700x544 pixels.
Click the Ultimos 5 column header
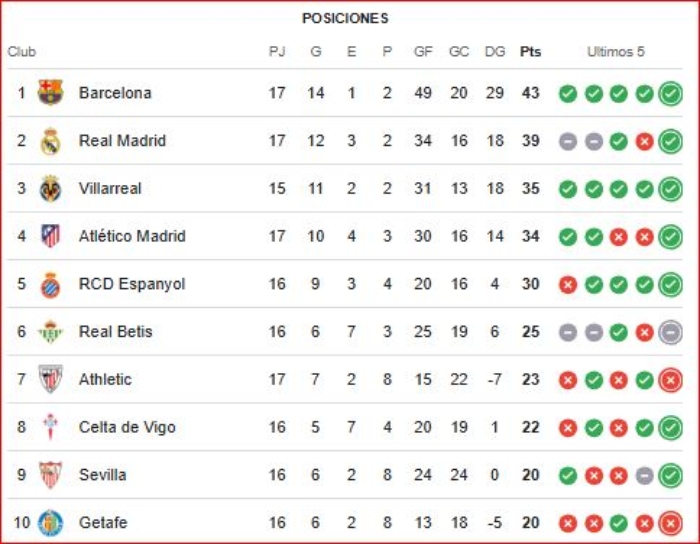coord(616,52)
